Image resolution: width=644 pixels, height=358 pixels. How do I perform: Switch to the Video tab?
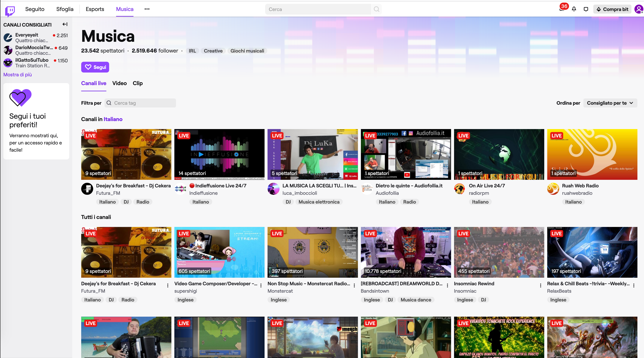pyautogui.click(x=120, y=83)
